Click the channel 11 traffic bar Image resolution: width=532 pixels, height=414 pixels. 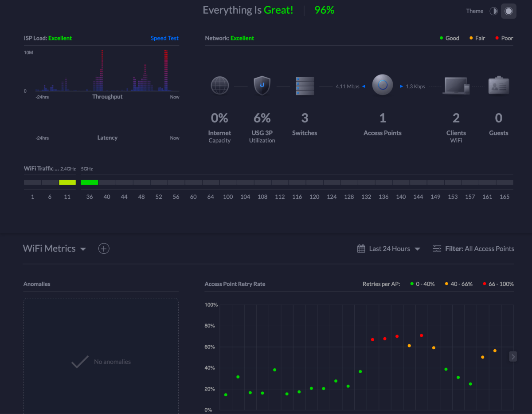67,182
